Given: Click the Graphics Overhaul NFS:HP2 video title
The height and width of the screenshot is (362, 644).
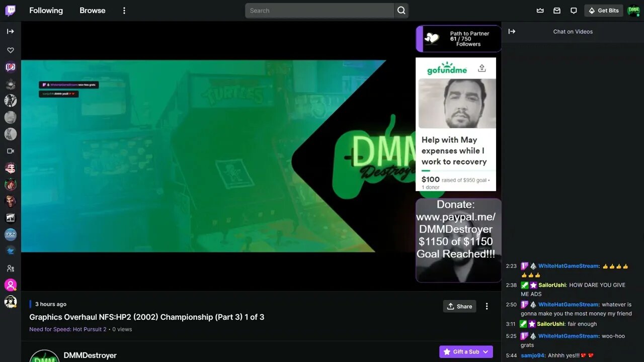Looking at the screenshot, I should click(x=147, y=317).
